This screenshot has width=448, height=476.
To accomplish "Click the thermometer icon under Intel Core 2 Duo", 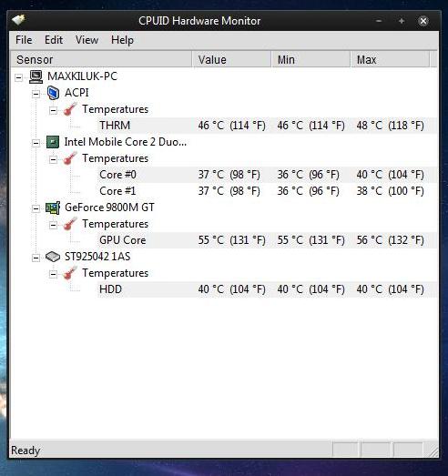I will (70, 158).
